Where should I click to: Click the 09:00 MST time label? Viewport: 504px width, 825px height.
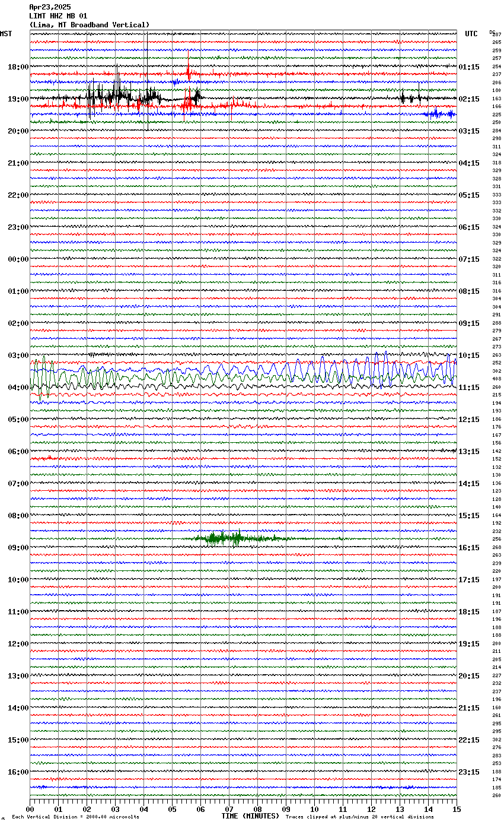pyautogui.click(x=18, y=547)
